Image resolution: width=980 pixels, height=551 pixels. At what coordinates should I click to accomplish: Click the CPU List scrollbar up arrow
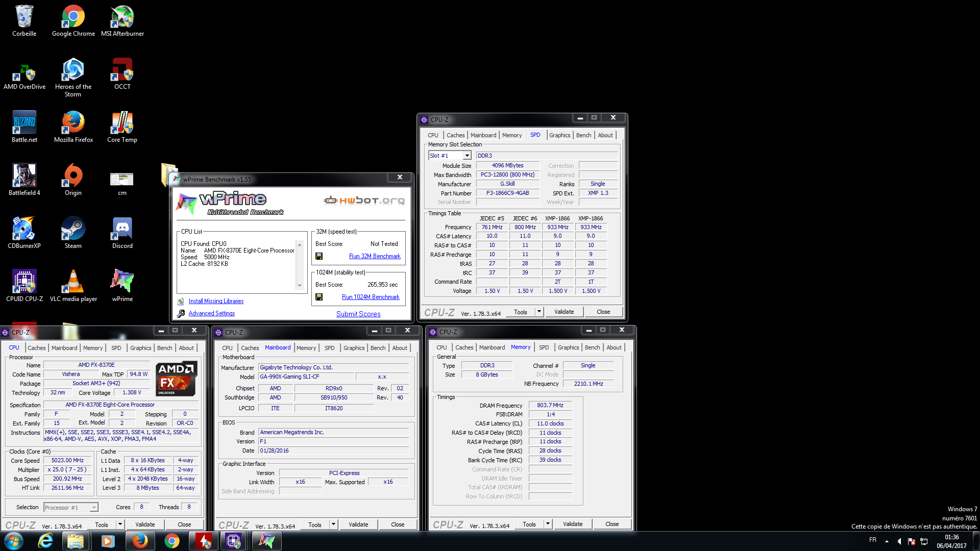point(300,244)
